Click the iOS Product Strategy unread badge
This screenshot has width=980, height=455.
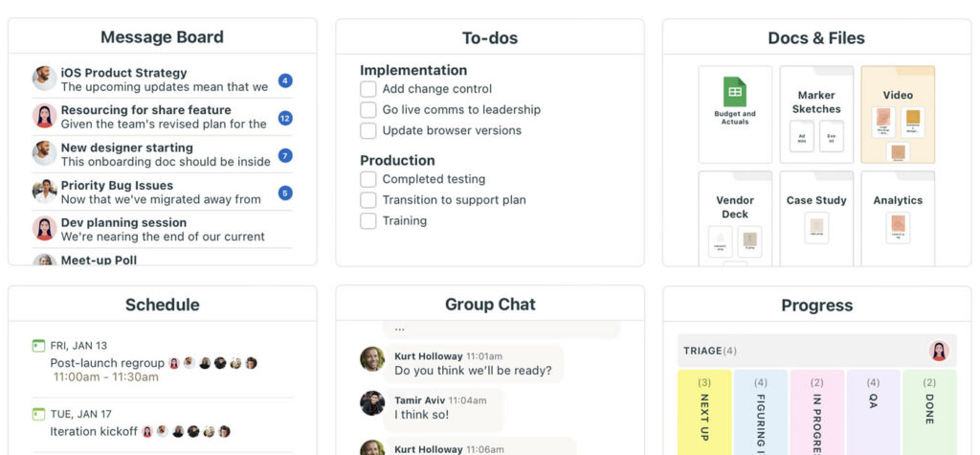(285, 80)
